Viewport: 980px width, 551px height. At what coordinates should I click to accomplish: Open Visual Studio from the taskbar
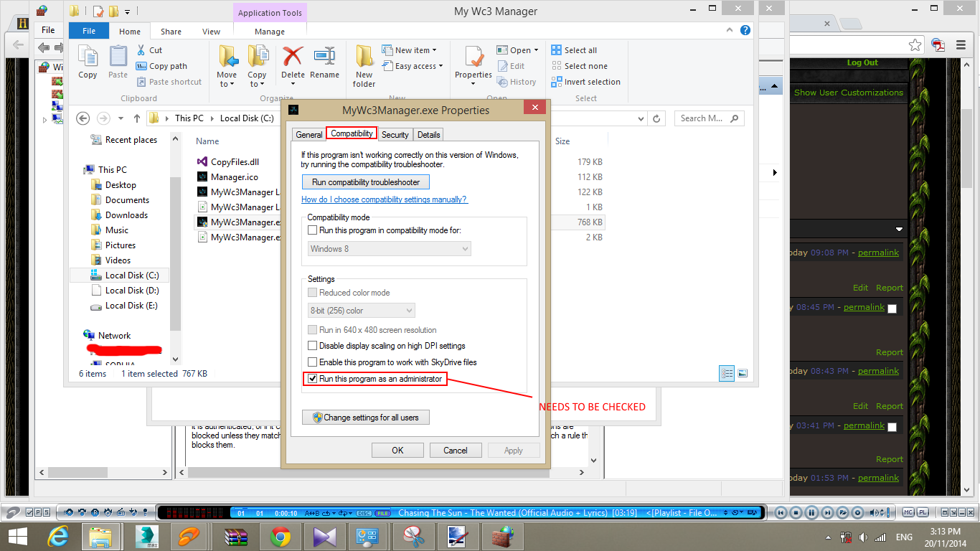point(325,536)
